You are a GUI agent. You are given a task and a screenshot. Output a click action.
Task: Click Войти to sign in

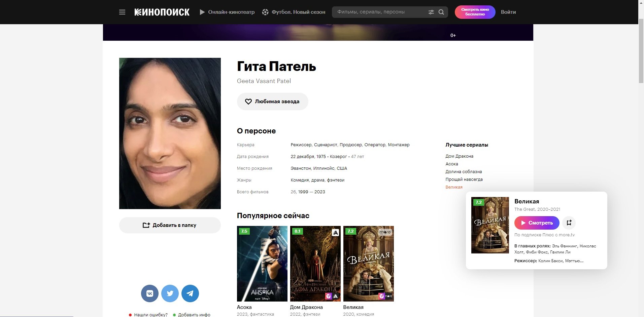pos(508,12)
